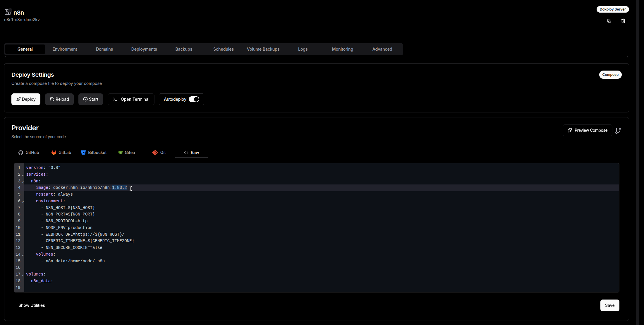This screenshot has width=644, height=325.
Task: Collapse the services fold arrow on line 2
Action: [23, 175]
